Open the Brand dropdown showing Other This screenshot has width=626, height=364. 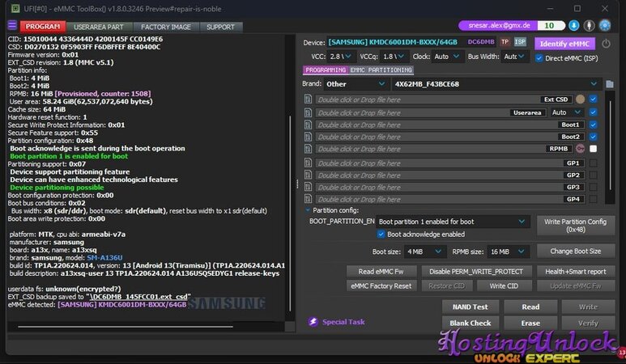coord(356,83)
